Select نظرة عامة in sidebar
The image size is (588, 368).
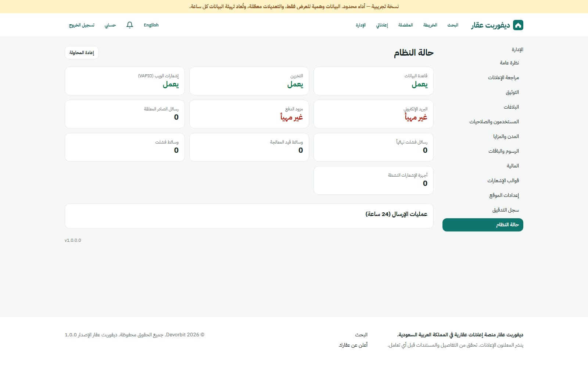483,63
